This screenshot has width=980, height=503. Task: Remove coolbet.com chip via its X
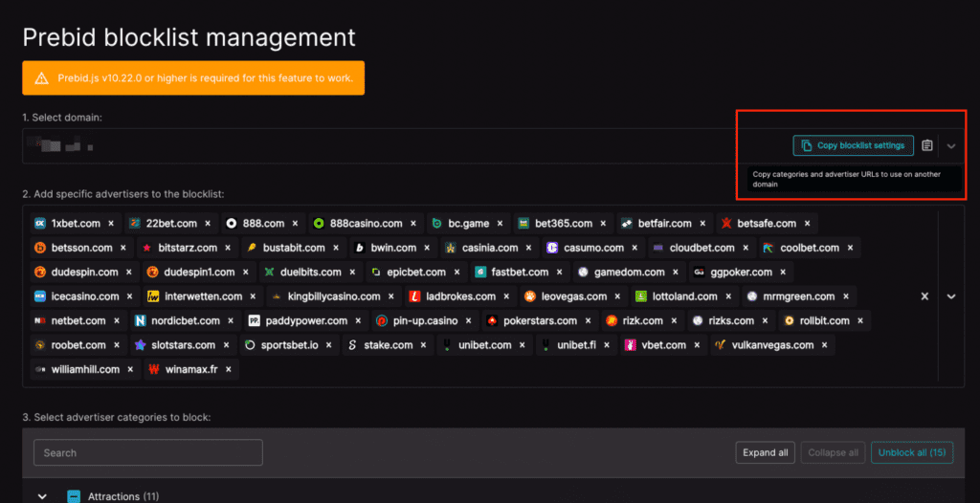850,248
